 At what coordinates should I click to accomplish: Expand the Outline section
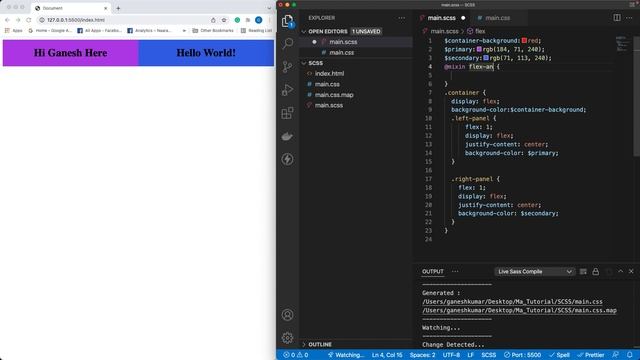(304, 344)
